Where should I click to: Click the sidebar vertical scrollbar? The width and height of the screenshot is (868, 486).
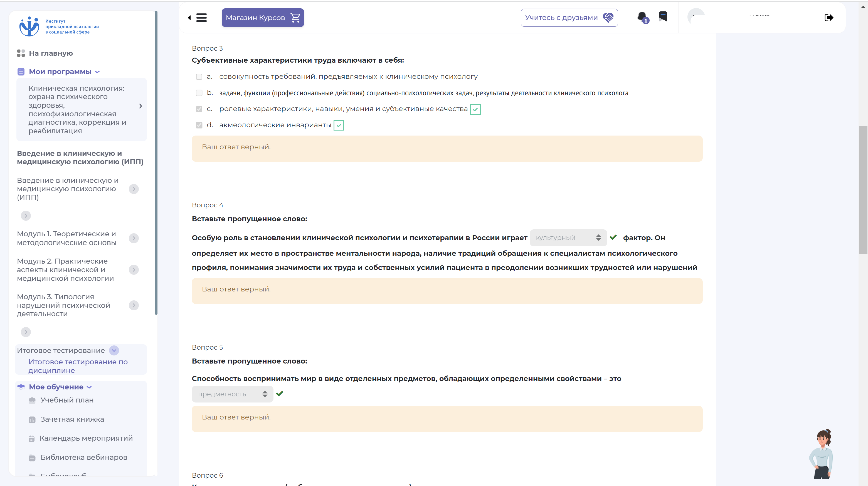click(156, 163)
